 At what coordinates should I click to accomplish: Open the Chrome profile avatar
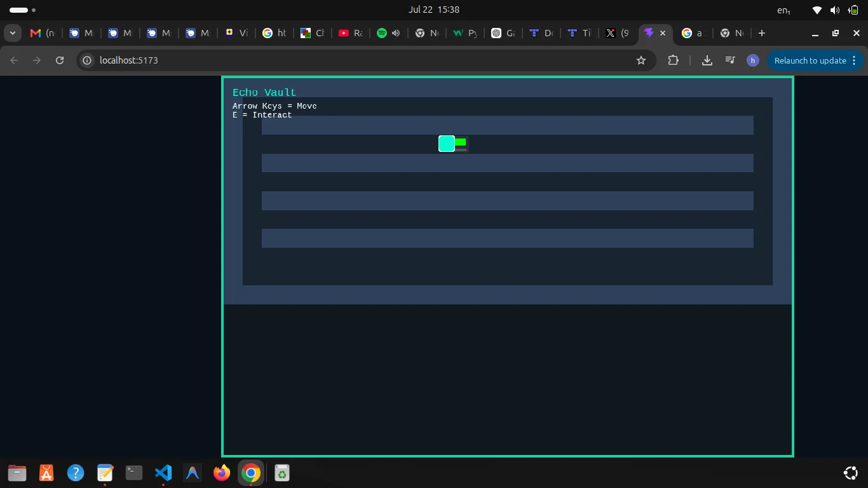(x=753, y=60)
